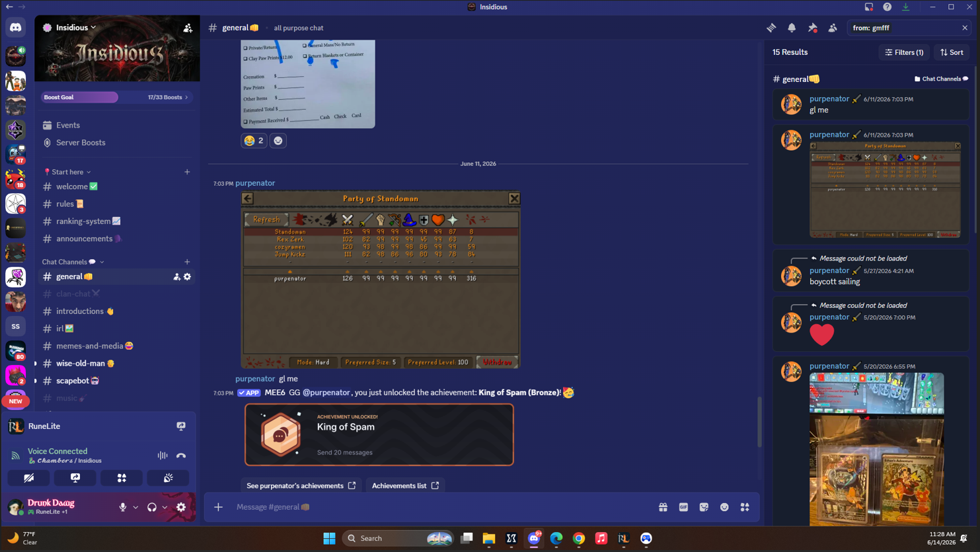Screen dimensions: 980x552
Task: Open Server Boosts in the sidebar
Action: (116, 143)
